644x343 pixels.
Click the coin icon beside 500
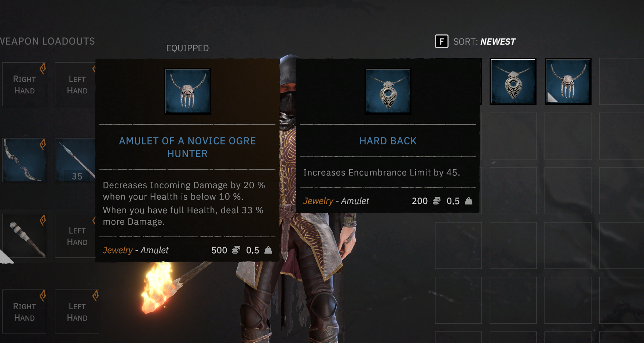[236, 250]
